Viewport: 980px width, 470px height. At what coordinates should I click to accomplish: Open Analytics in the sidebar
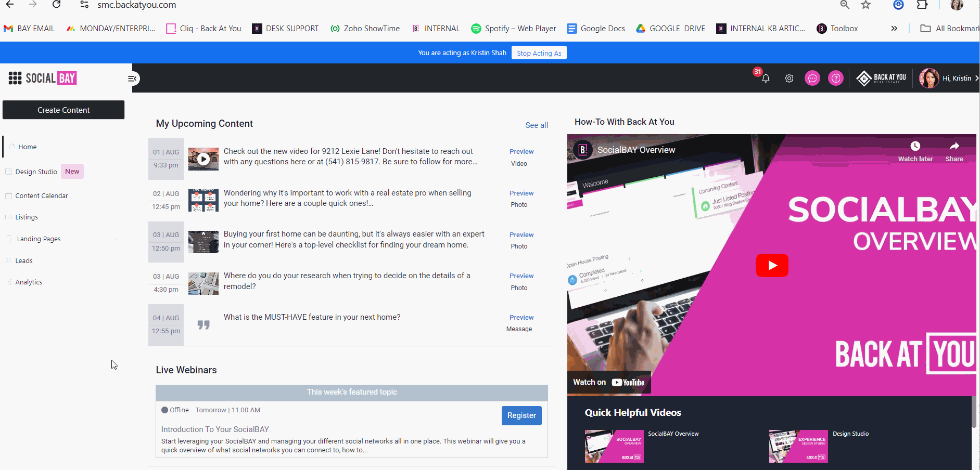29,282
